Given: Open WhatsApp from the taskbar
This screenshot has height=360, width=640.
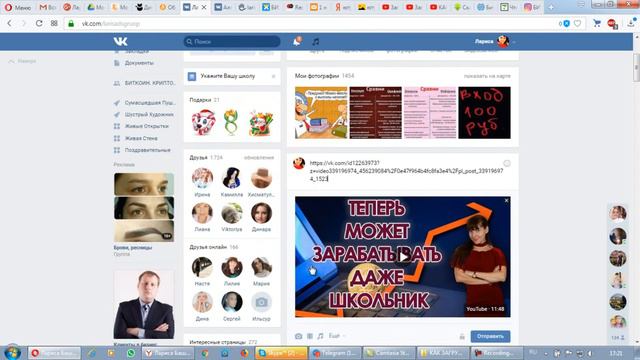Looking at the screenshot, I should pyautogui.click(x=131, y=353).
